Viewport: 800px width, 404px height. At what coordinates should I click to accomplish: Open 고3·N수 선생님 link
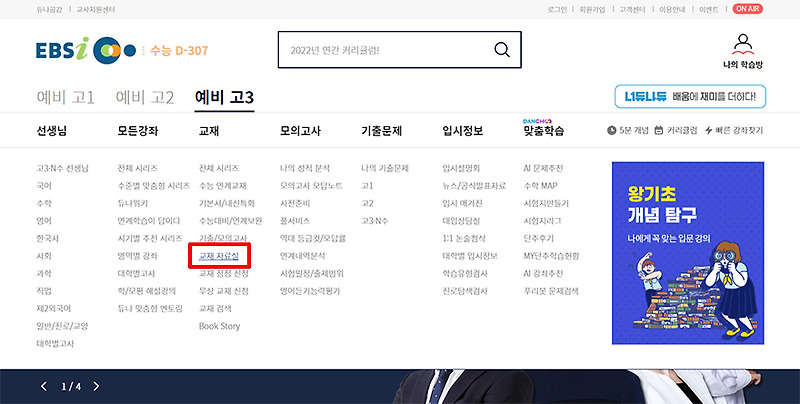click(62, 168)
